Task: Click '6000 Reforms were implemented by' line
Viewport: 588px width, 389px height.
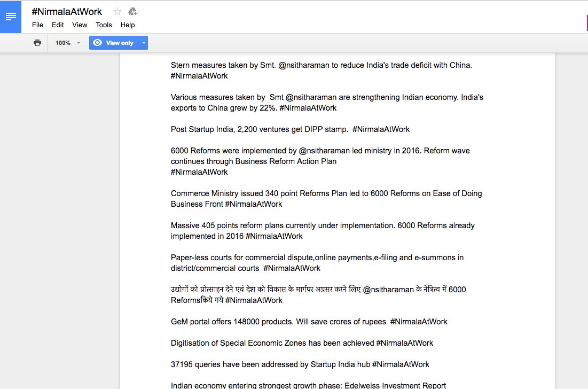Action: pos(320,151)
